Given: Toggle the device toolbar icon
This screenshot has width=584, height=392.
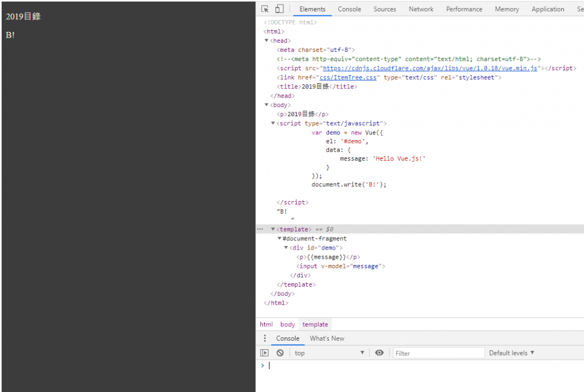Looking at the screenshot, I should coord(279,9).
